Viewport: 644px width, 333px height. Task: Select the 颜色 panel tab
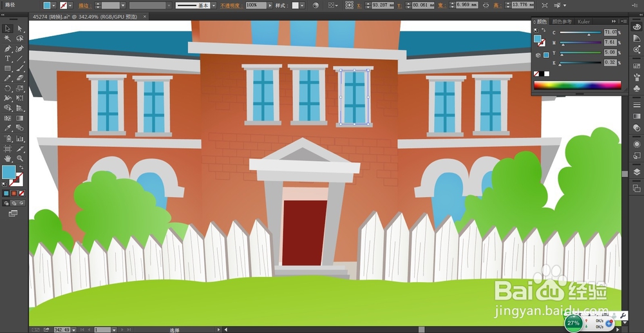542,22
